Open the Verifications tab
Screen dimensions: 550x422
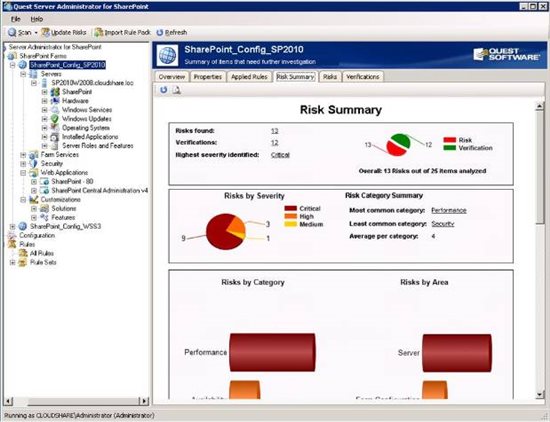tap(362, 76)
